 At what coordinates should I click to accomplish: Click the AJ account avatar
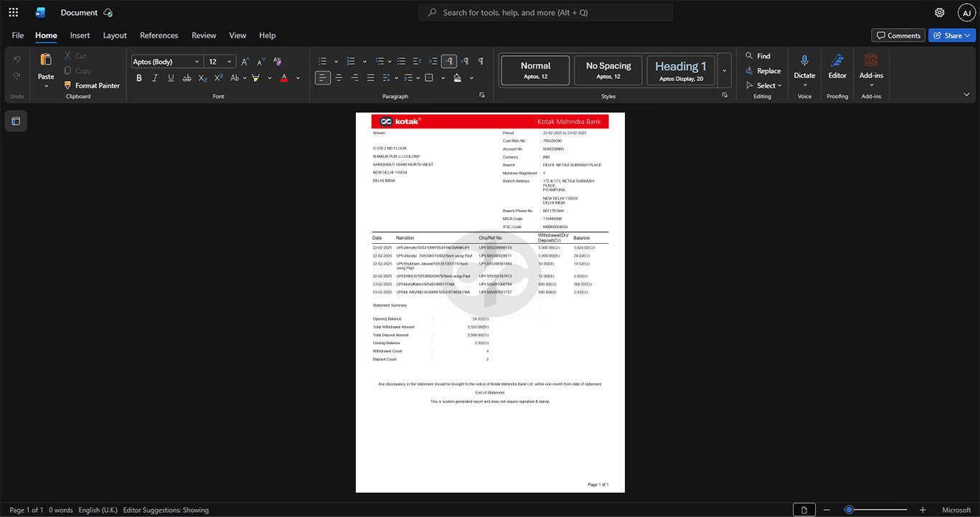(967, 12)
